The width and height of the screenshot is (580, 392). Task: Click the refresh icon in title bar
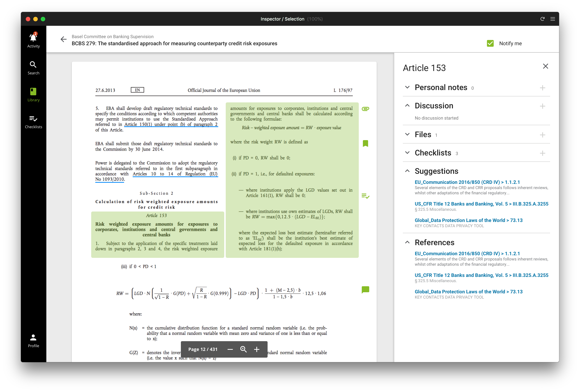[542, 19]
